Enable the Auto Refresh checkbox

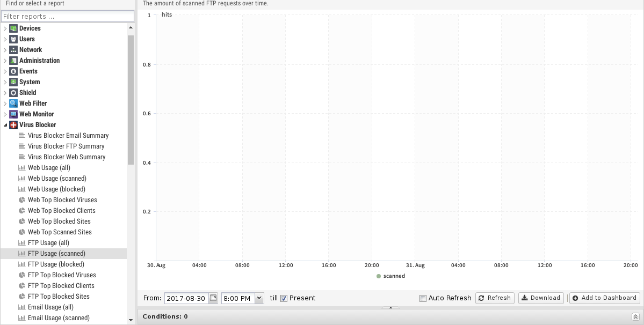423,298
